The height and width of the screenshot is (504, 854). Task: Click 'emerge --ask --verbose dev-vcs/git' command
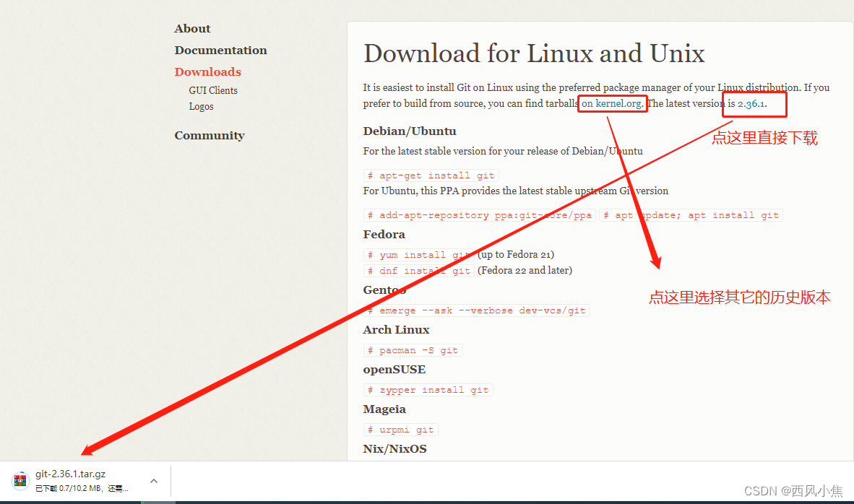[x=477, y=310]
